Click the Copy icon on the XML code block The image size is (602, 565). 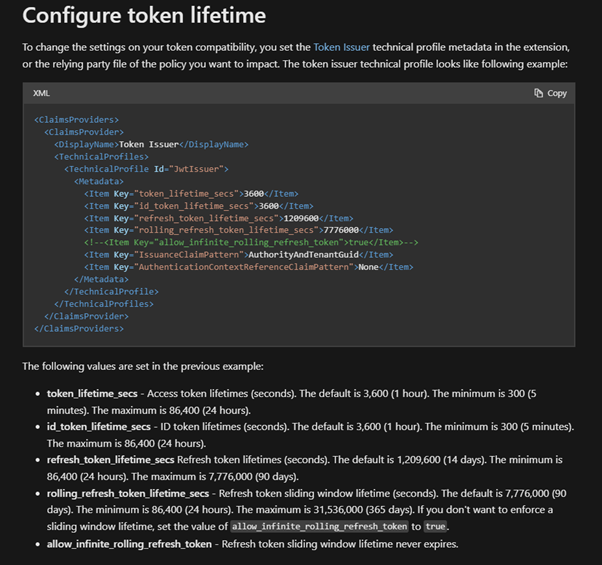(x=539, y=93)
